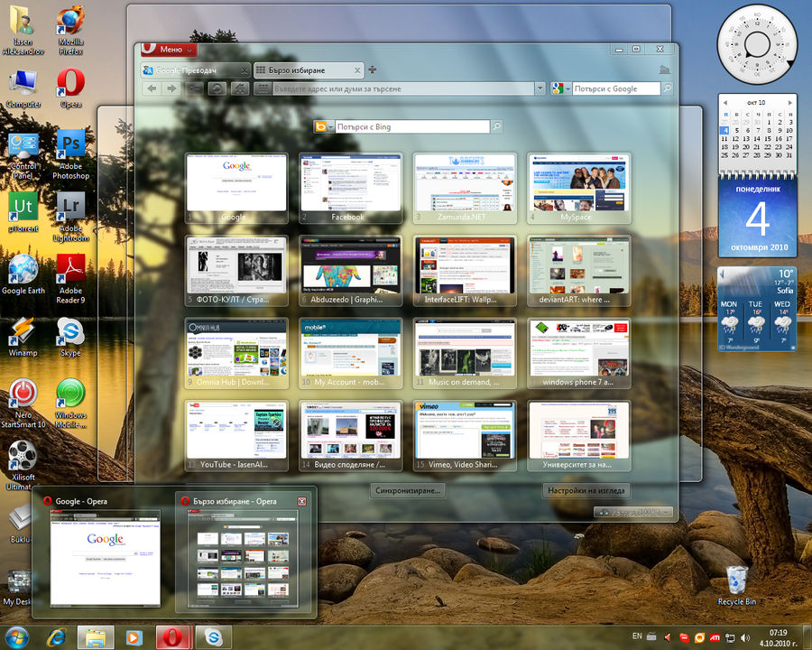
Task: Close the Бързо избиране - Opera preview
Action: [302, 501]
